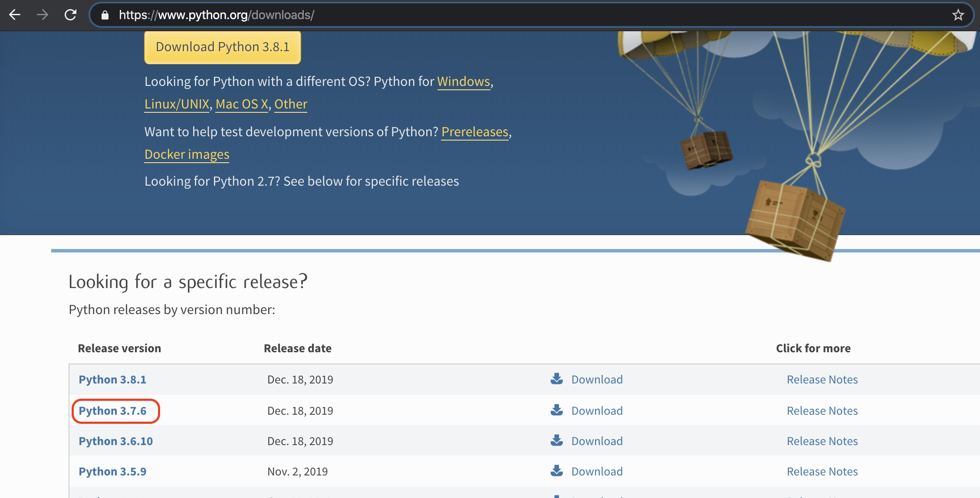This screenshot has width=980, height=498.
Task: Click download icon in Python 3.7.6 row
Action: click(x=556, y=410)
